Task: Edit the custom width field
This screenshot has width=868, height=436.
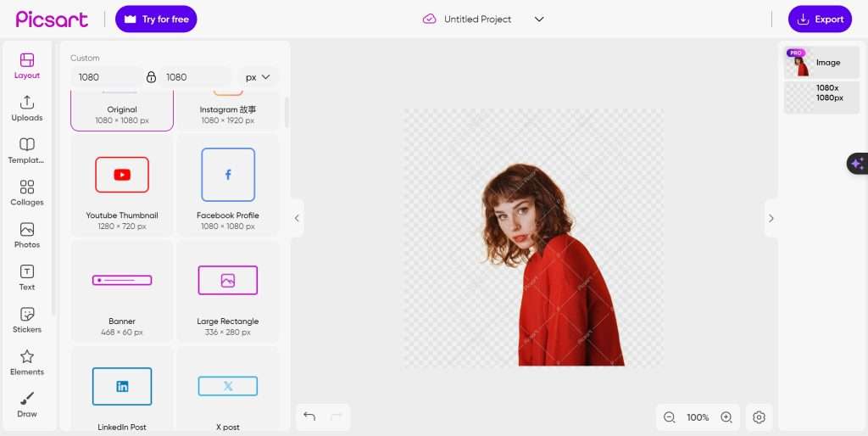Action: pos(106,77)
